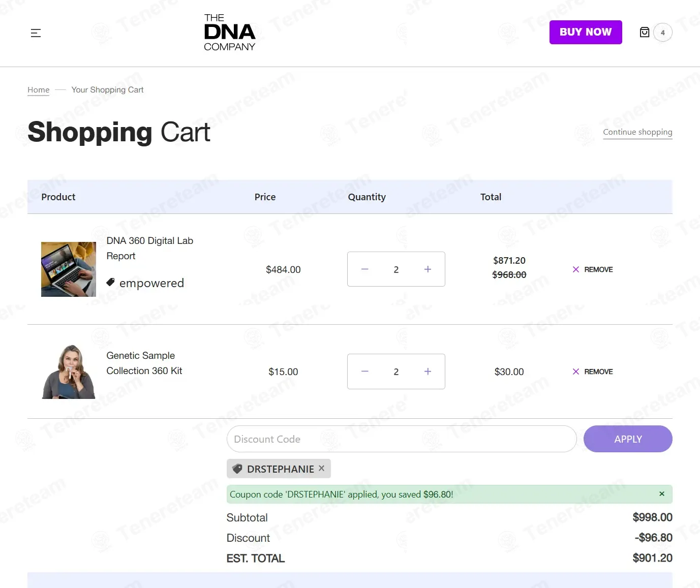The height and width of the screenshot is (588, 700).
Task: Select the $901.20 estimated total
Action: coord(652,558)
